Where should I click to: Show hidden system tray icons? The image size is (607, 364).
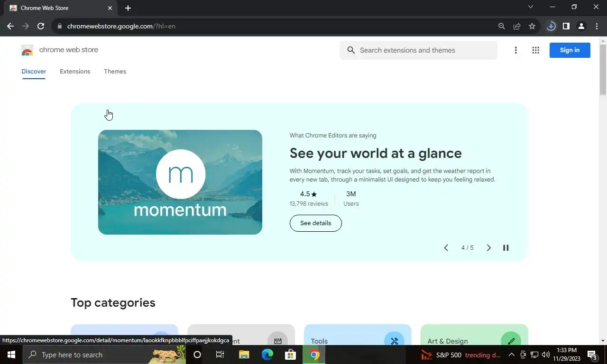point(511,355)
